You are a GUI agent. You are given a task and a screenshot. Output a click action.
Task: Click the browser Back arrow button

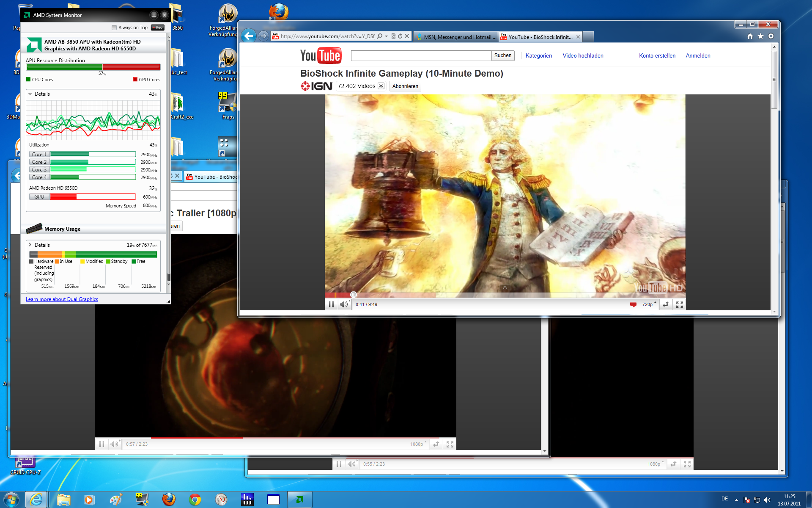coord(249,36)
